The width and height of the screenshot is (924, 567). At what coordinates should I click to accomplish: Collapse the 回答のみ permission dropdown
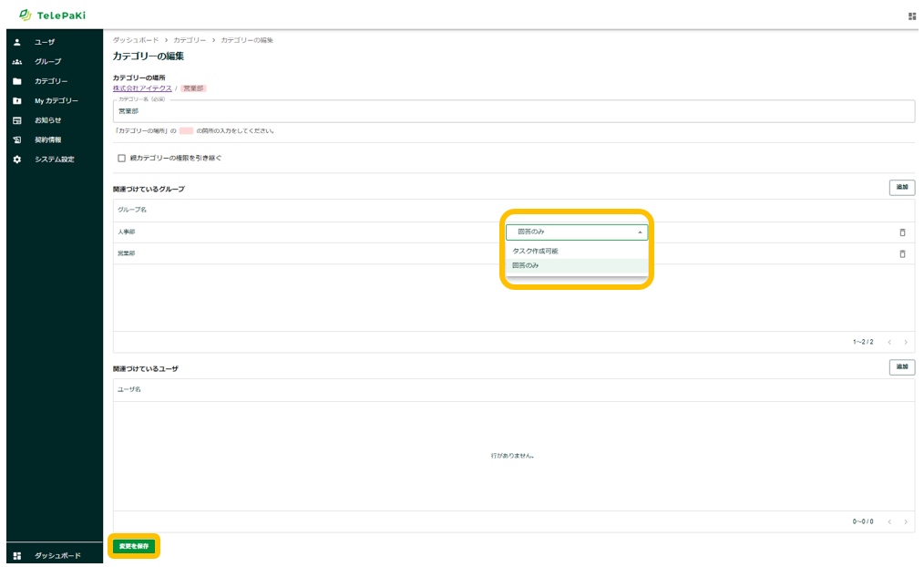pyautogui.click(x=640, y=232)
